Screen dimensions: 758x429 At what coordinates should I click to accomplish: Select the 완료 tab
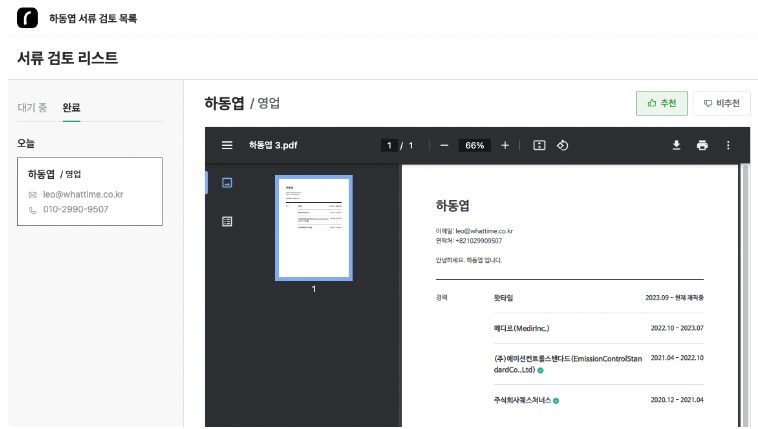[x=71, y=107]
